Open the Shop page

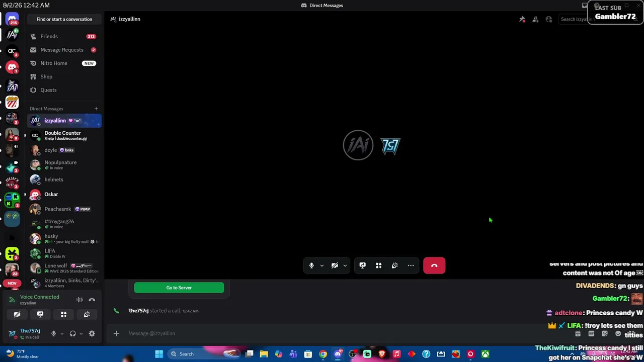click(x=64, y=76)
